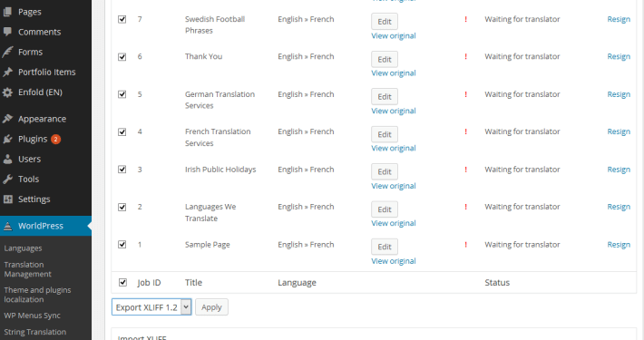Open the Languages submenu item

coord(23,248)
